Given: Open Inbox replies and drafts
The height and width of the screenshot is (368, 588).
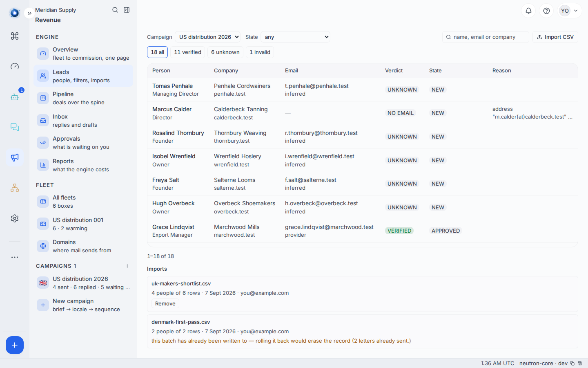Looking at the screenshot, I should click(x=83, y=121).
